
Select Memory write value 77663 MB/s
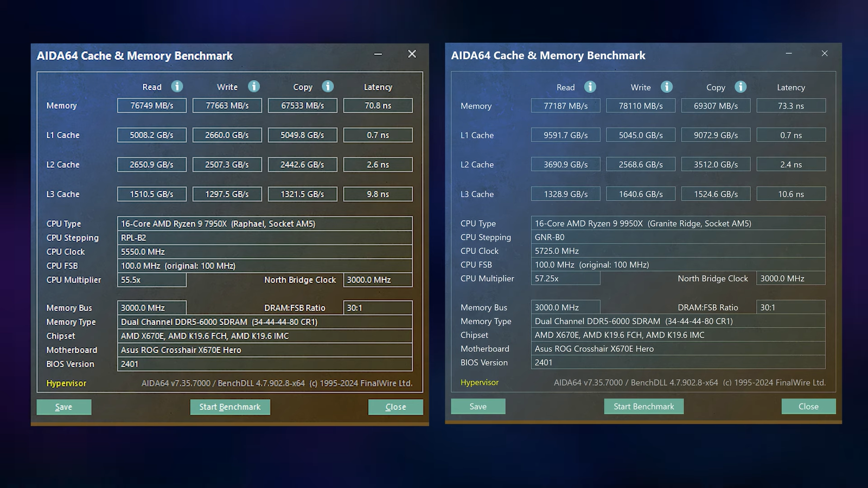(227, 106)
